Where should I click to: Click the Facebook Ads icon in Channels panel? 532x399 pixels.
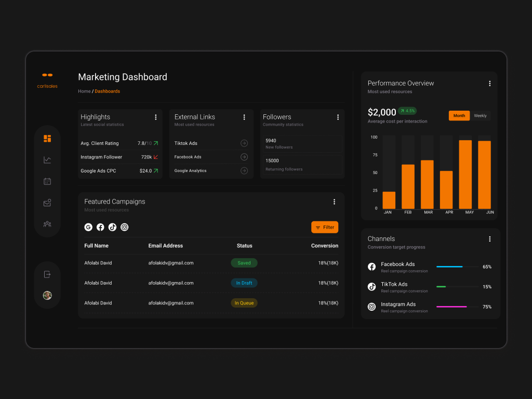(371, 267)
